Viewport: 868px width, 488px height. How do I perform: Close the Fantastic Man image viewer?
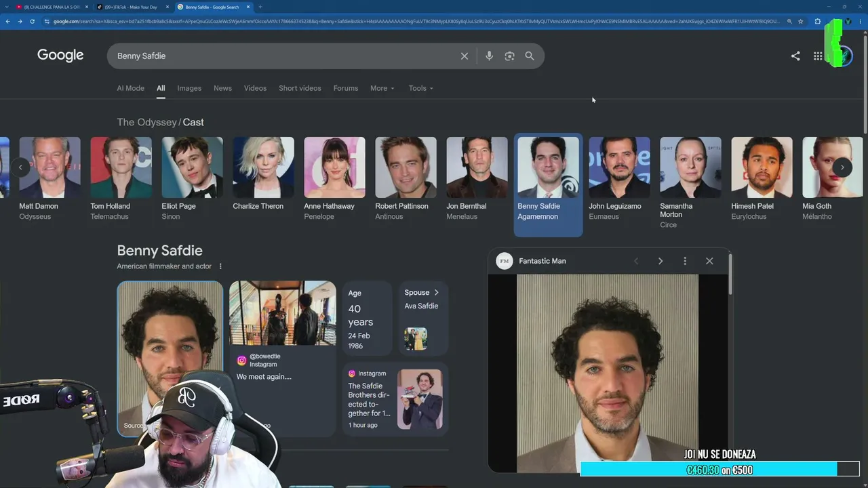coord(709,261)
